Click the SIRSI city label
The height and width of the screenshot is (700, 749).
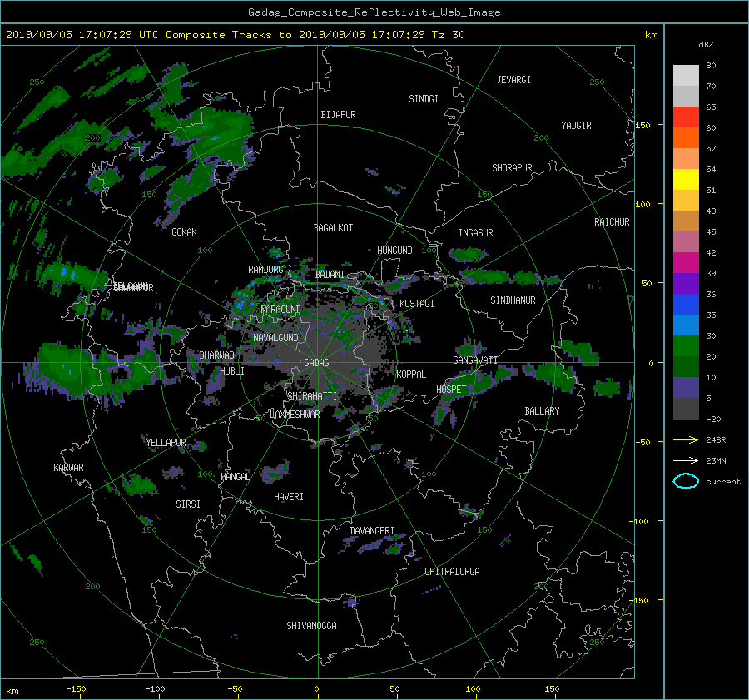[x=188, y=504]
